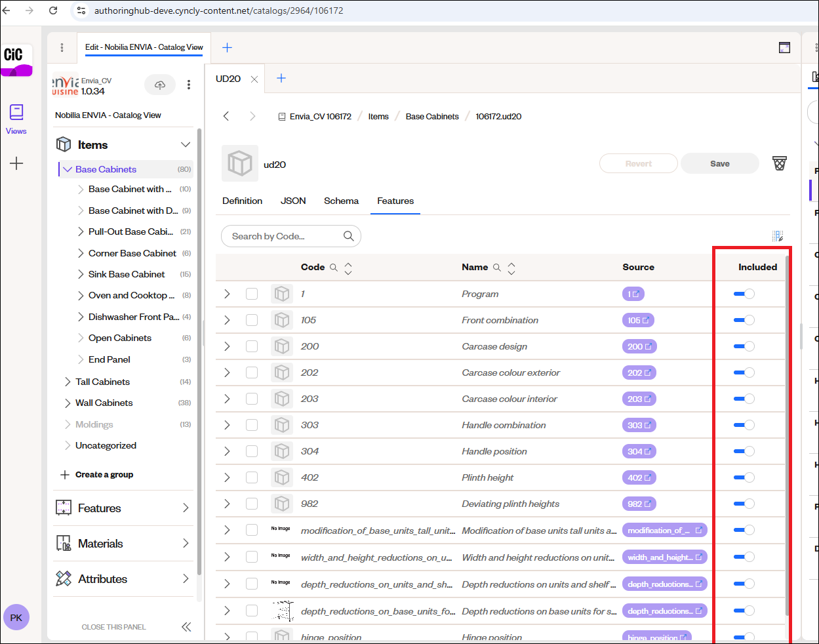Expand Tall Cabinets group
This screenshot has height=644, width=819.
68,382
